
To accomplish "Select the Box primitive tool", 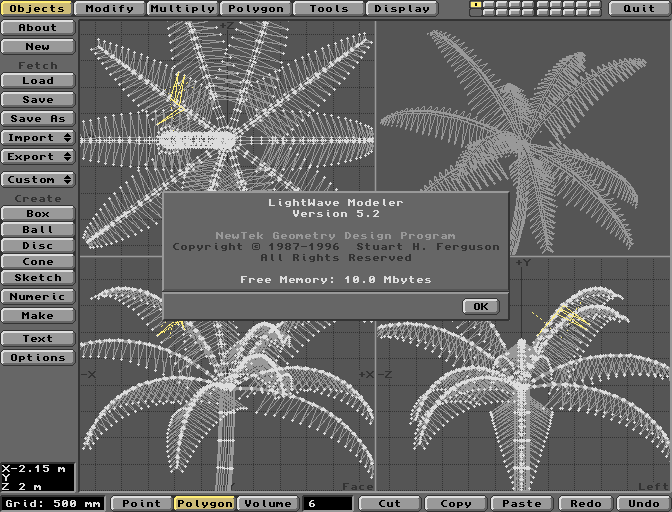I will [38, 214].
